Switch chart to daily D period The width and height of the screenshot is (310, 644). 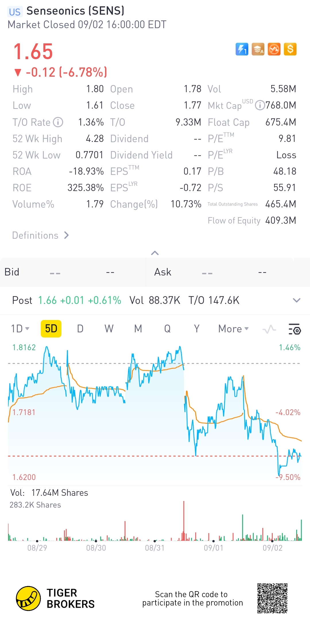click(80, 329)
